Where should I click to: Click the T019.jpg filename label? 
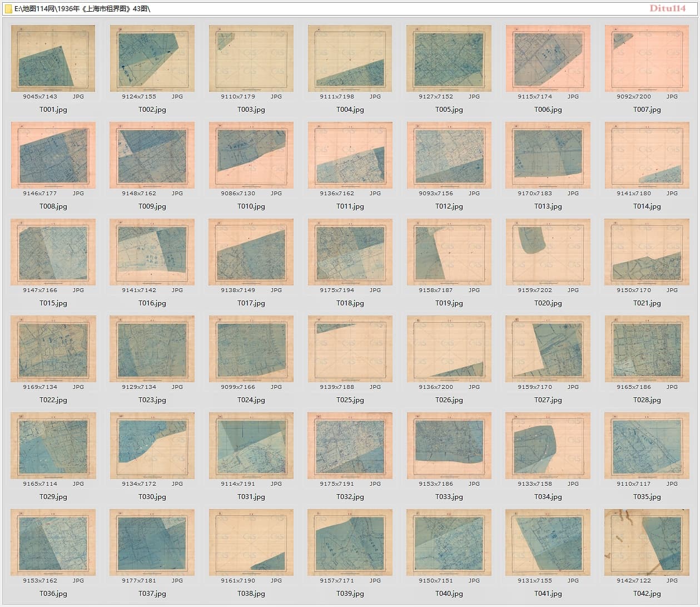click(449, 303)
